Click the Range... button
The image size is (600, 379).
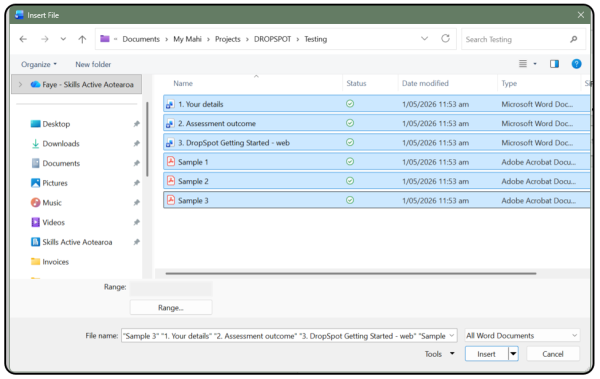pos(171,308)
